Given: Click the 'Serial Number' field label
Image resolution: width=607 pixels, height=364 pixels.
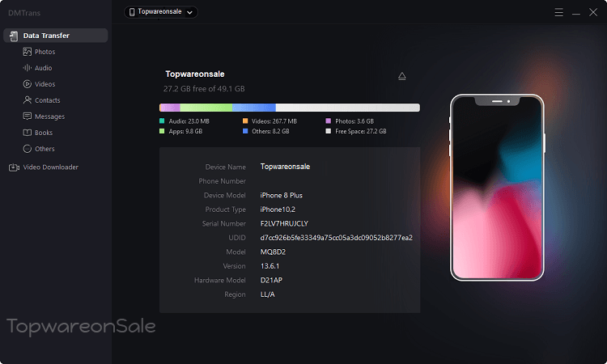Looking at the screenshot, I should (x=223, y=223).
